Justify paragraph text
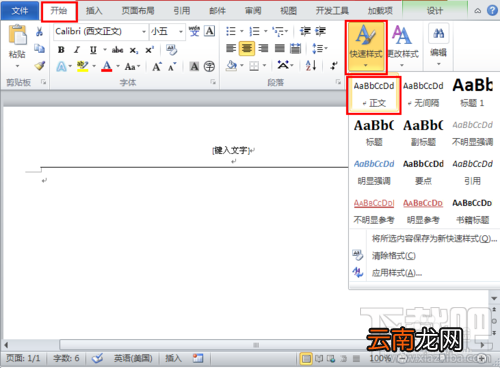This screenshot has width=500, height=368. coord(280,49)
